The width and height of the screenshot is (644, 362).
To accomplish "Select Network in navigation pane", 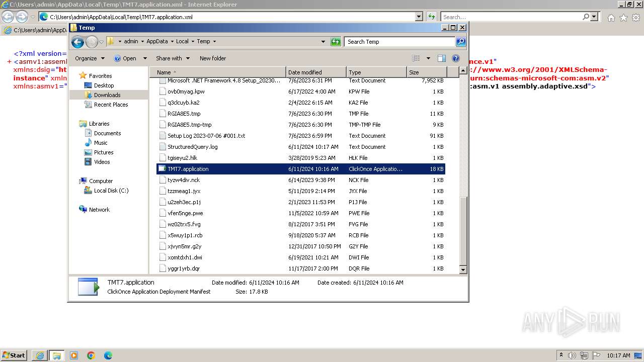I will (99, 210).
